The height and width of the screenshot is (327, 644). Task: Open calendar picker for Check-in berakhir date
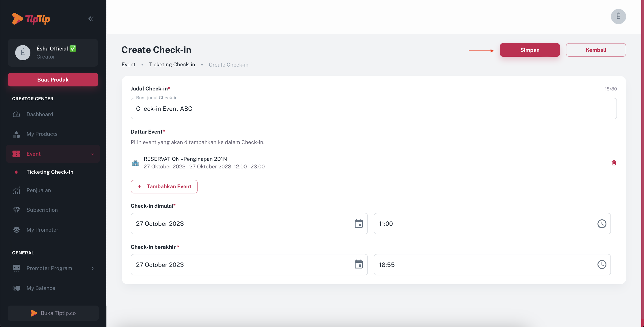pos(358,264)
